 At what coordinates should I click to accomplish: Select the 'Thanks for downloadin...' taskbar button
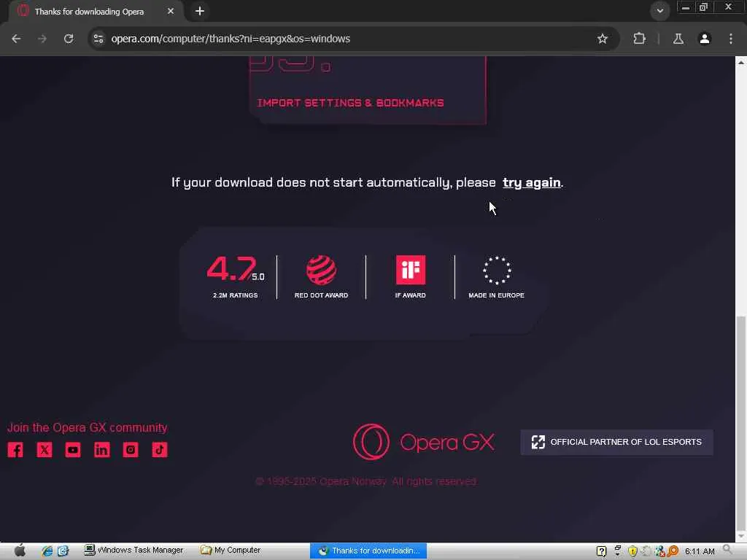pyautogui.click(x=368, y=551)
